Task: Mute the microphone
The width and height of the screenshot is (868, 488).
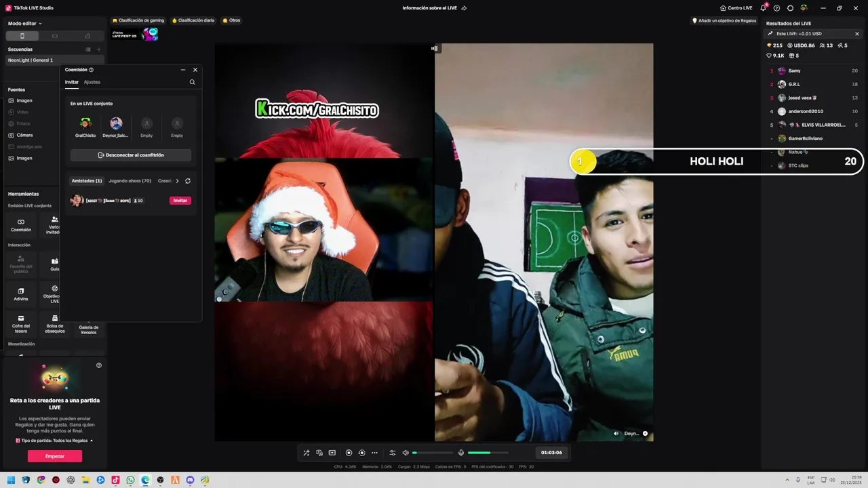Action: pos(461,453)
